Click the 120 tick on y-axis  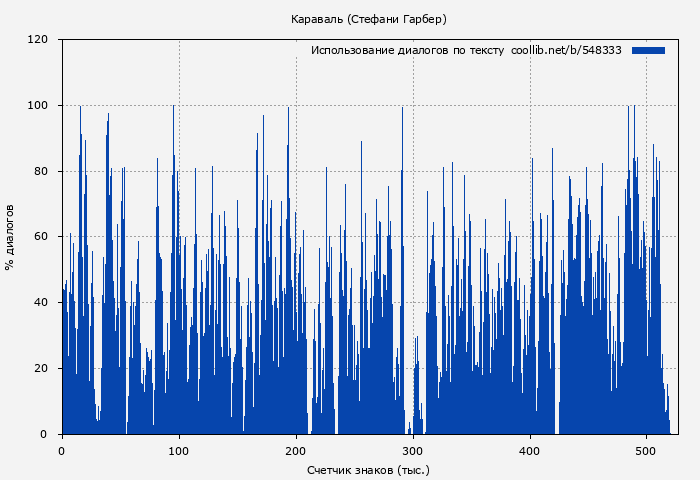point(38,40)
